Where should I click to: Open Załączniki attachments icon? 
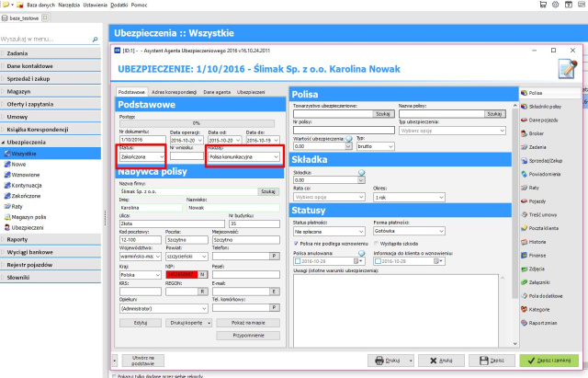(x=524, y=282)
